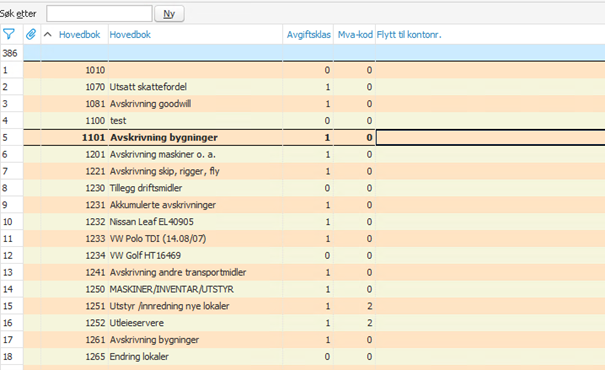Sort by the Hovedbok name column header
The height and width of the screenshot is (370, 605).
click(130, 35)
